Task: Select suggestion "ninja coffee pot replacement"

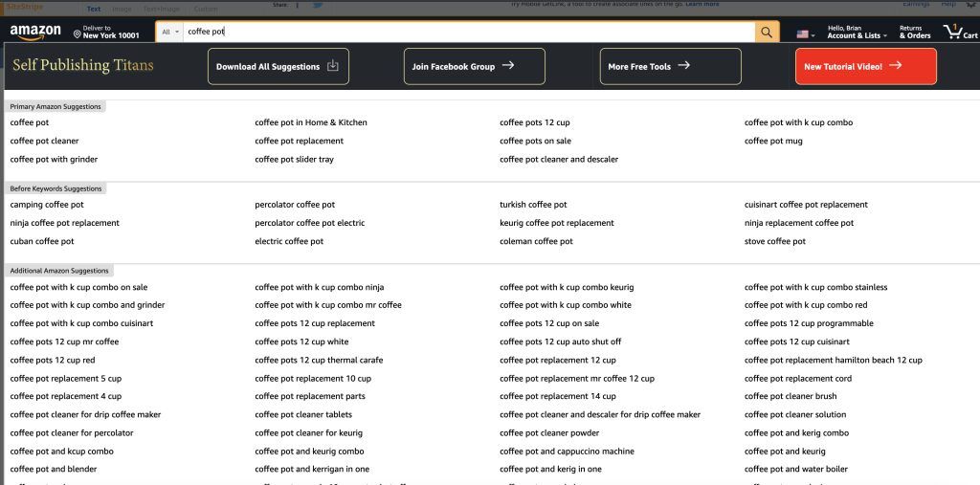Action: pyautogui.click(x=64, y=223)
